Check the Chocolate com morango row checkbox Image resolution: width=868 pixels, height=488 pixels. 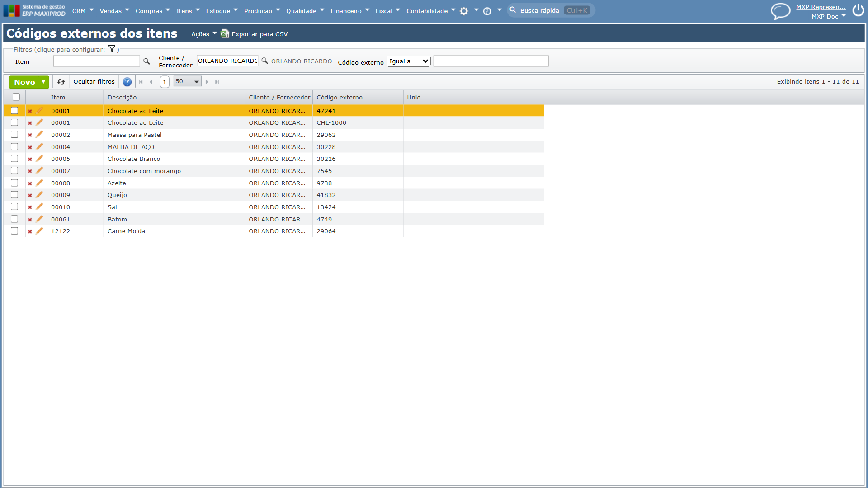tap(14, 170)
